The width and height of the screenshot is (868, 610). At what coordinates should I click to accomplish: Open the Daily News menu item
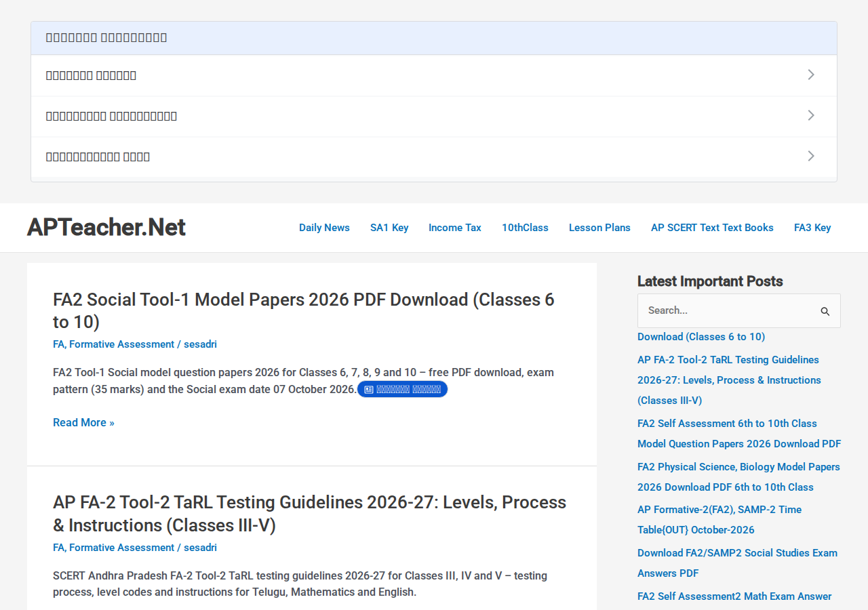click(x=324, y=228)
